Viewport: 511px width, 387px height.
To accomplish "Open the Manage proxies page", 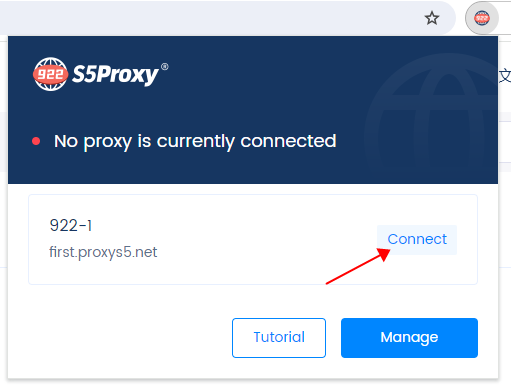I will [x=409, y=338].
